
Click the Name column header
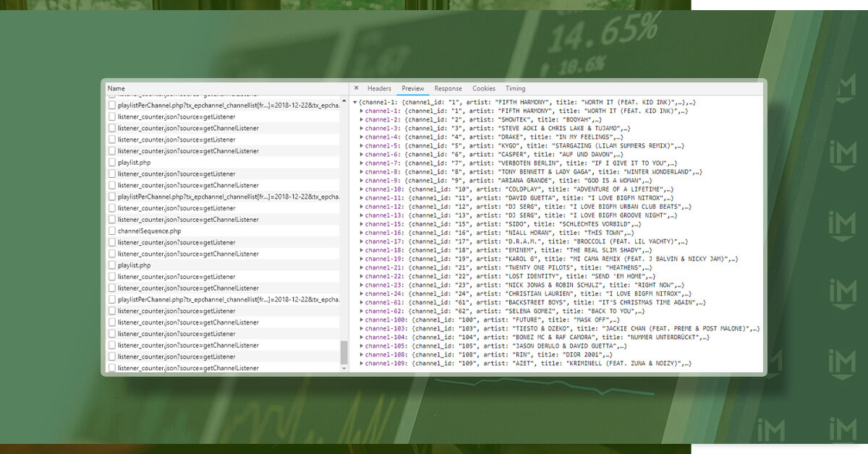click(226, 88)
